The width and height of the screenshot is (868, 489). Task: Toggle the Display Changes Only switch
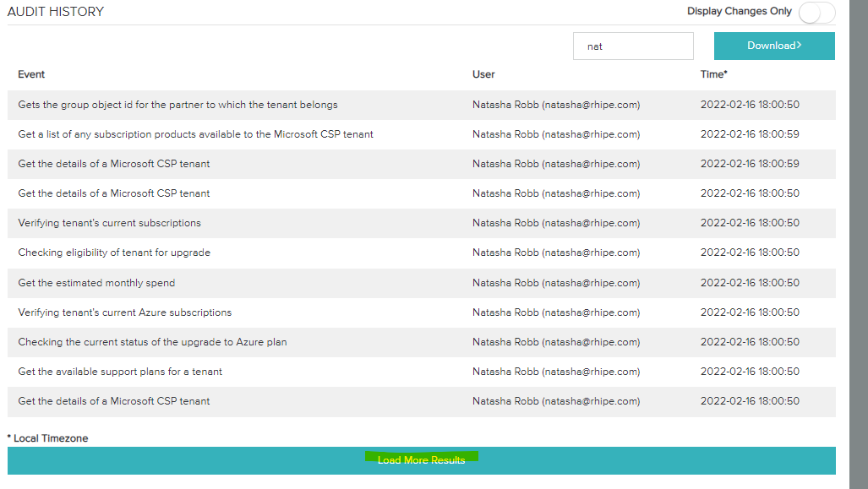click(x=816, y=13)
